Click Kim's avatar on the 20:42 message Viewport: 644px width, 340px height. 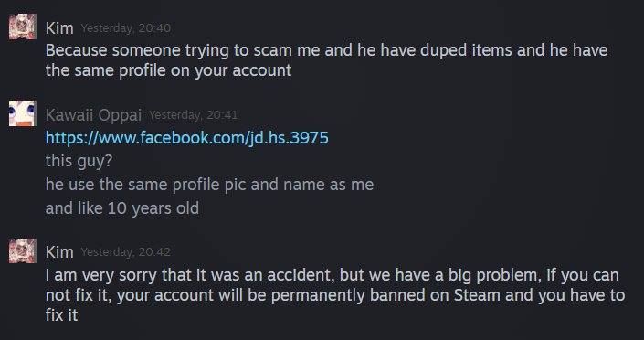[23, 250]
